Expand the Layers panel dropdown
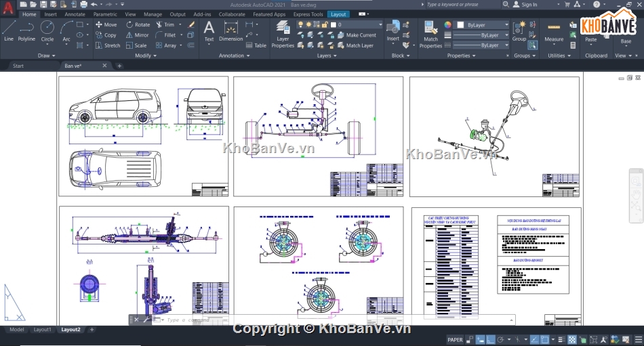 coord(327,56)
